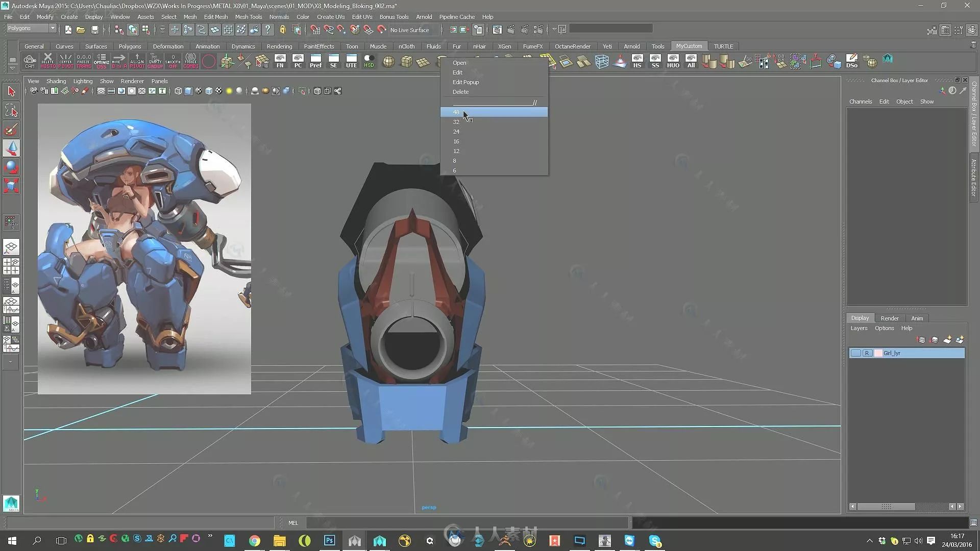This screenshot has width=980, height=551.
Task: Toggle the viewport grid display icon
Action: tap(101, 91)
